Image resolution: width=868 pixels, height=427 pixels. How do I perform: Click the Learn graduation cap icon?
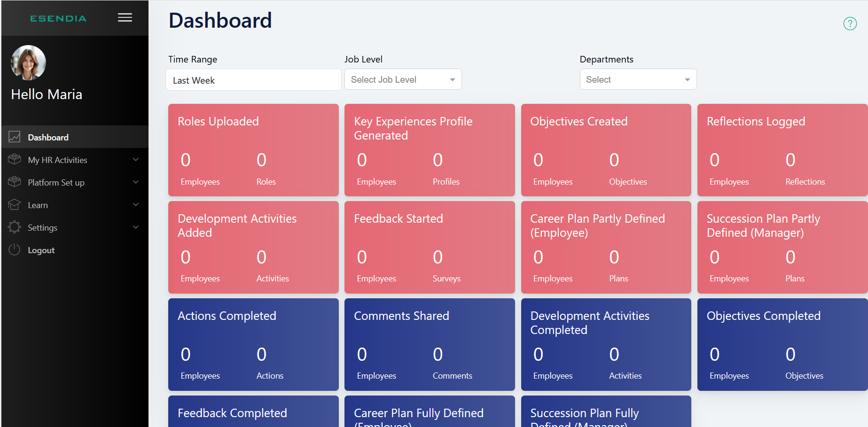(15, 205)
